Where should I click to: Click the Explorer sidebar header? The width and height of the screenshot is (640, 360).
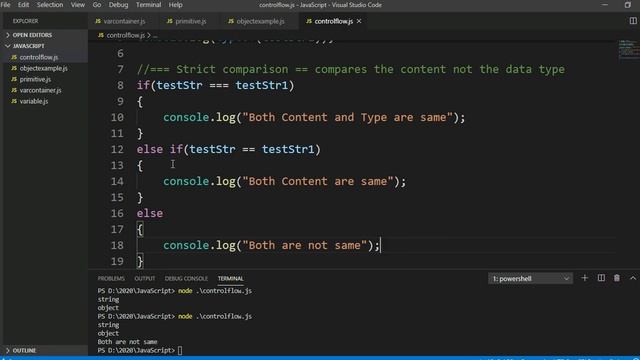(25, 21)
